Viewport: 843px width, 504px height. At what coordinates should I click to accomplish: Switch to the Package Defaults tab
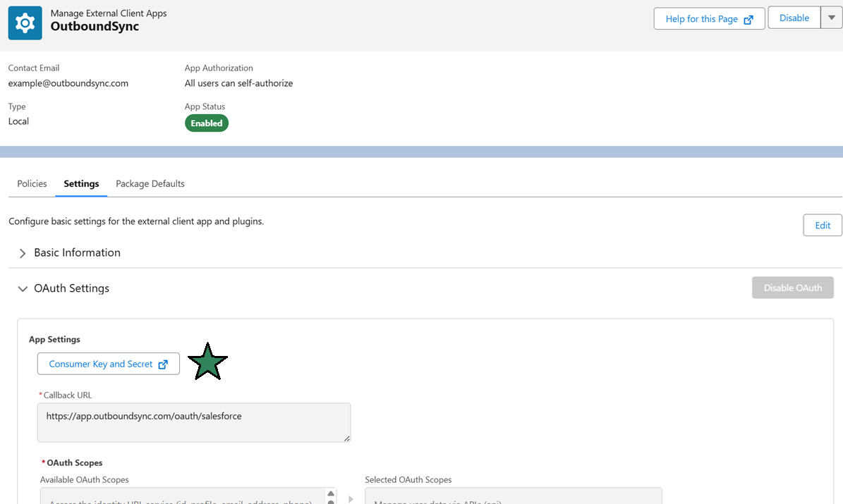coord(150,183)
